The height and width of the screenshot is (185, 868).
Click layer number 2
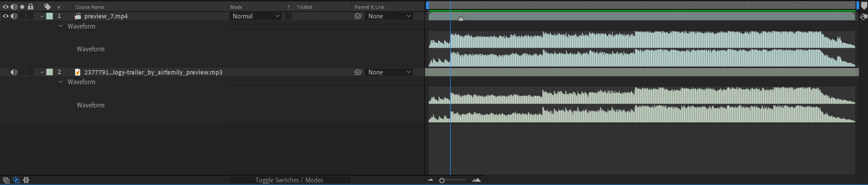tap(59, 72)
